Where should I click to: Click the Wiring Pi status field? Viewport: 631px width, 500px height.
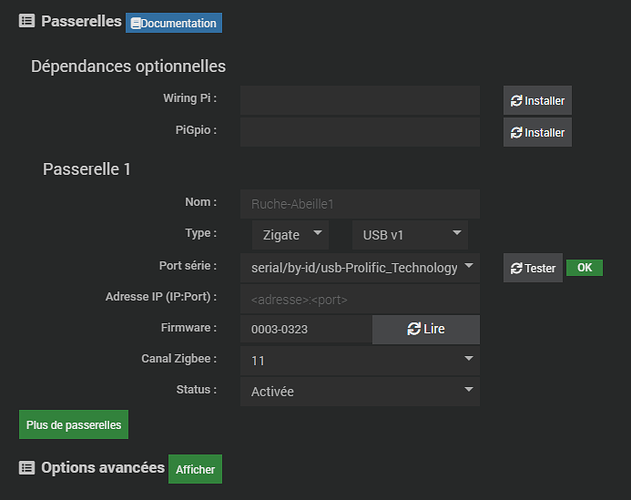[x=360, y=101]
